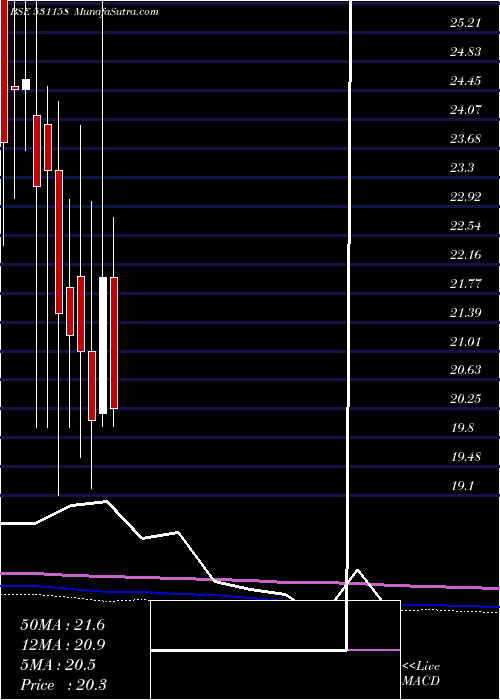Click the 5MA : 20.5 readout
The width and height of the screenshot is (500, 700).
(58, 665)
